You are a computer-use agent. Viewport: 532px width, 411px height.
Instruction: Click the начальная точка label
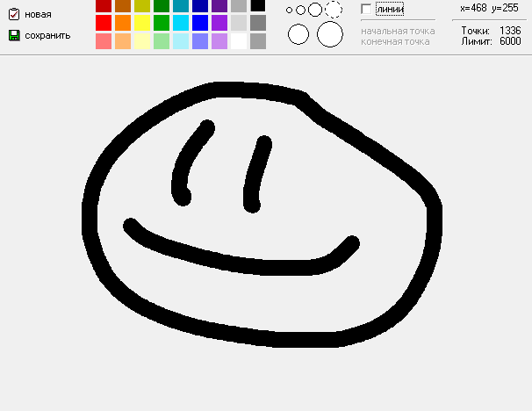coord(398,32)
